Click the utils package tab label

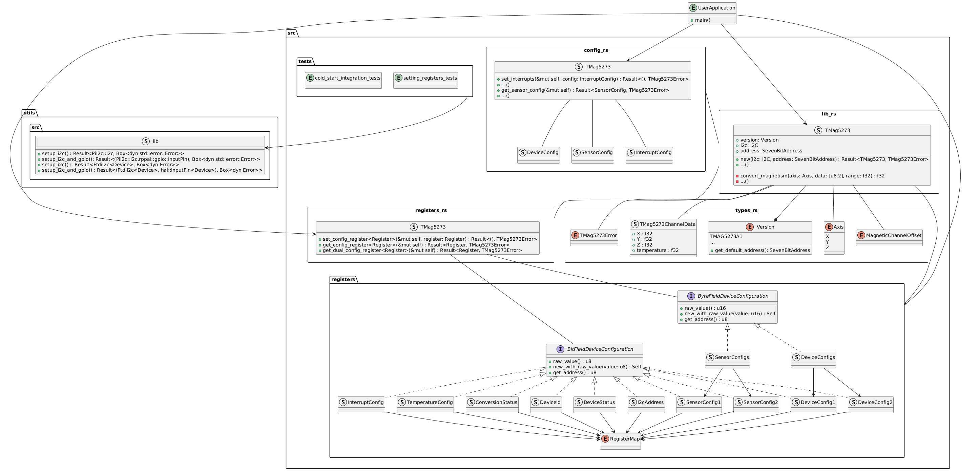click(x=29, y=112)
